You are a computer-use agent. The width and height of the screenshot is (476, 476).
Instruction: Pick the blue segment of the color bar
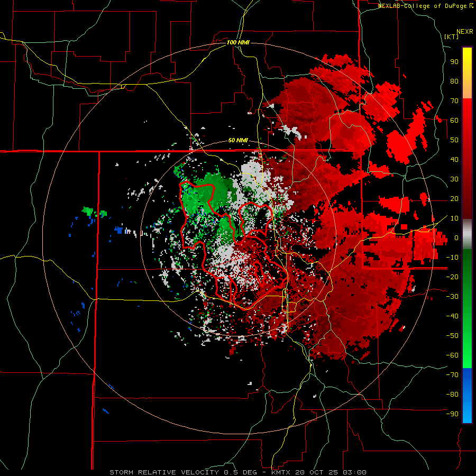pyautogui.click(x=467, y=396)
